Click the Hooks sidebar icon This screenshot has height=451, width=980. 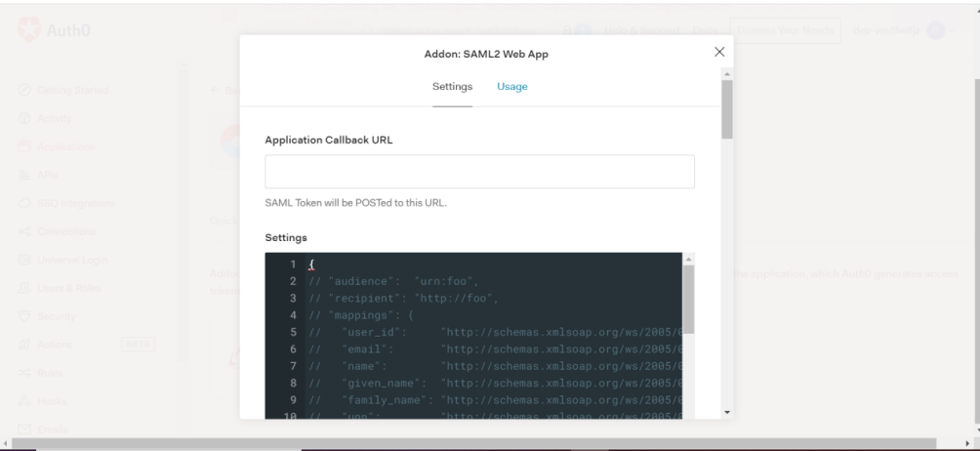tap(23, 401)
